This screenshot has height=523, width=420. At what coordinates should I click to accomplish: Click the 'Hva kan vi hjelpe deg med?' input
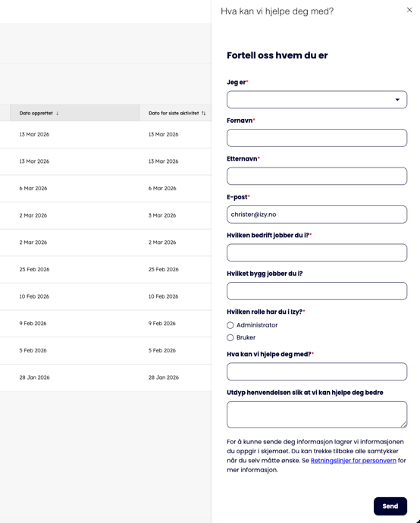click(x=317, y=371)
